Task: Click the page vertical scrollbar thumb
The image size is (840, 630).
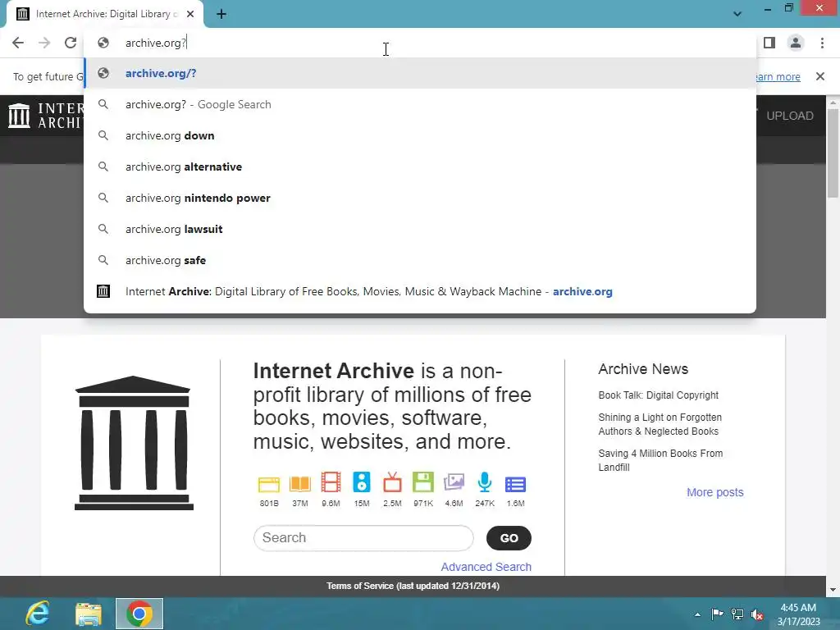Action: [x=833, y=153]
